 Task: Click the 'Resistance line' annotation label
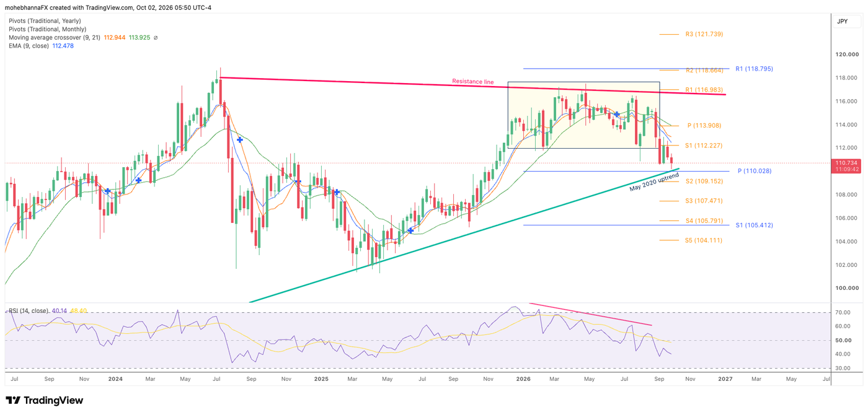[x=472, y=81]
